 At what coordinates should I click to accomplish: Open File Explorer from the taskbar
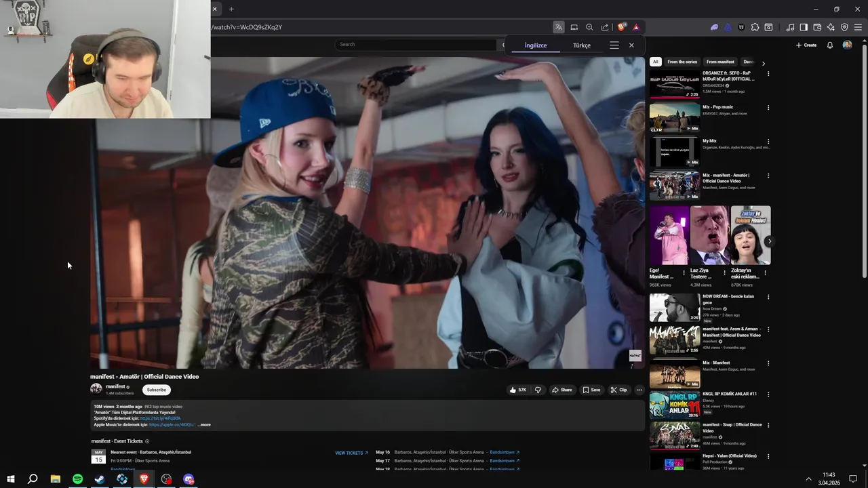point(56,479)
